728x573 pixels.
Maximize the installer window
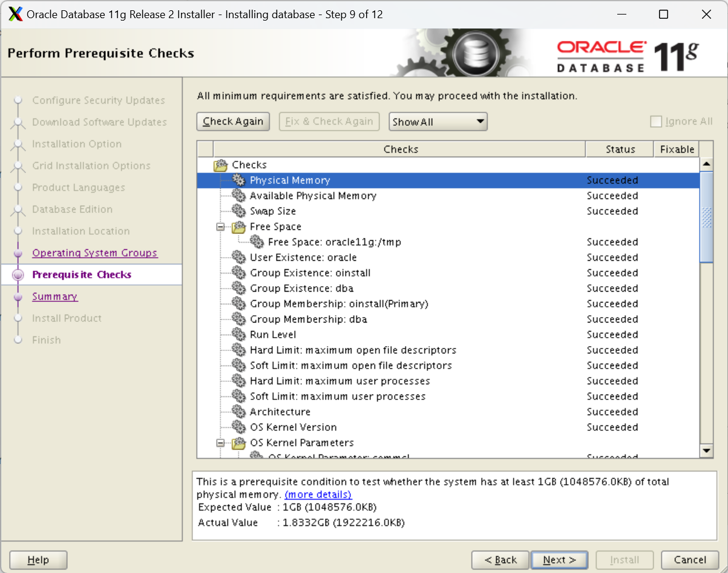pyautogui.click(x=663, y=15)
